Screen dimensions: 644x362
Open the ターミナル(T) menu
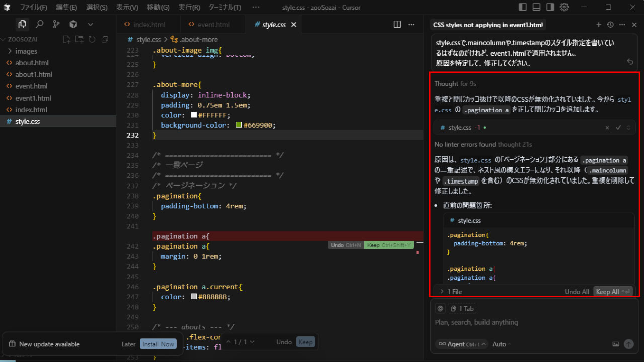(x=224, y=7)
